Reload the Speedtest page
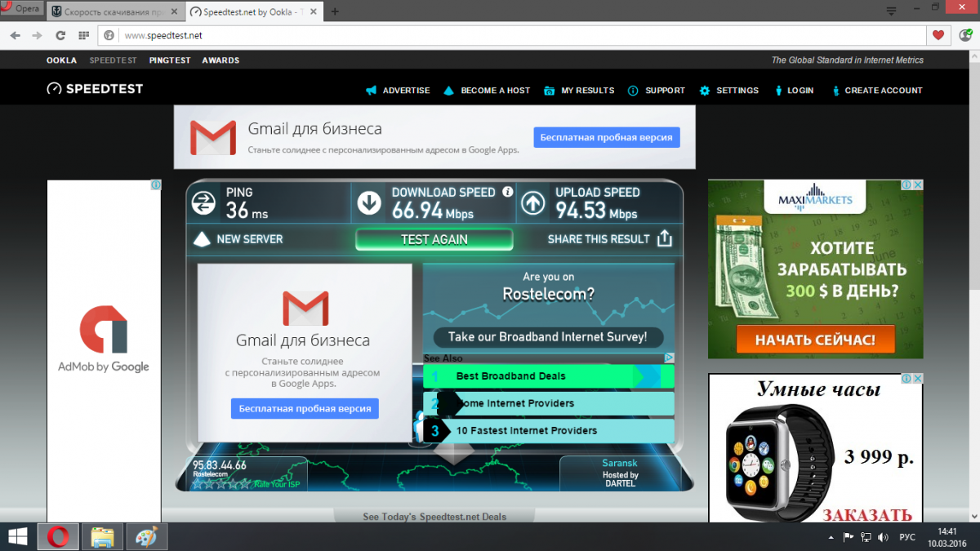 point(60,35)
